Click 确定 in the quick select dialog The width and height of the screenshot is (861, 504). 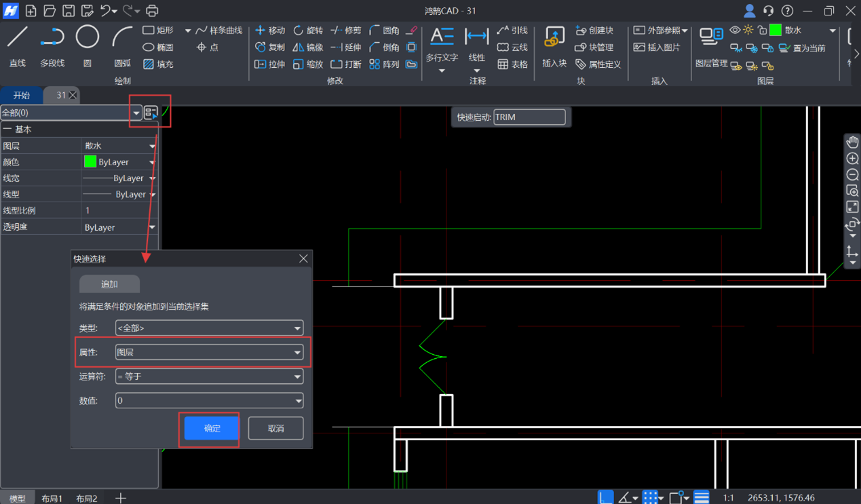coord(212,429)
